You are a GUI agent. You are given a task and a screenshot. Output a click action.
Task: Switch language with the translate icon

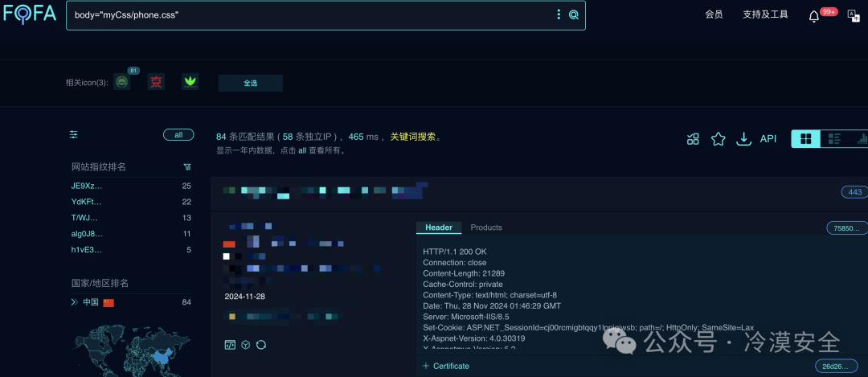click(854, 15)
